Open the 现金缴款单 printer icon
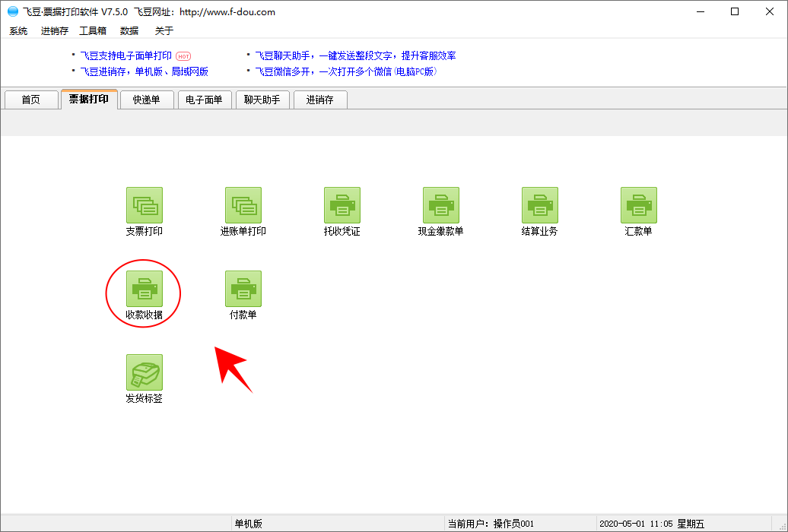Screen dimensions: 788x532 (x=441, y=205)
